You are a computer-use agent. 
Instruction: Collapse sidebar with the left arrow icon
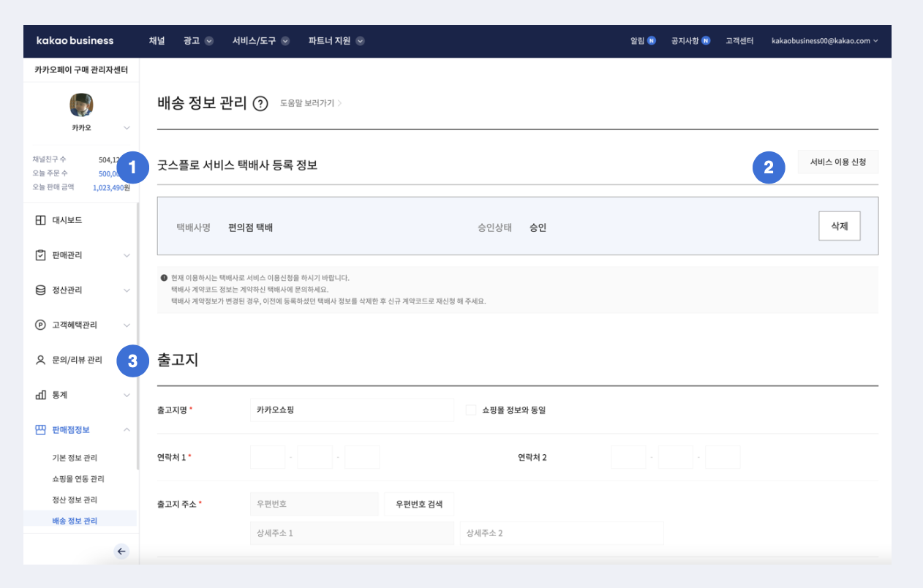pos(122,551)
